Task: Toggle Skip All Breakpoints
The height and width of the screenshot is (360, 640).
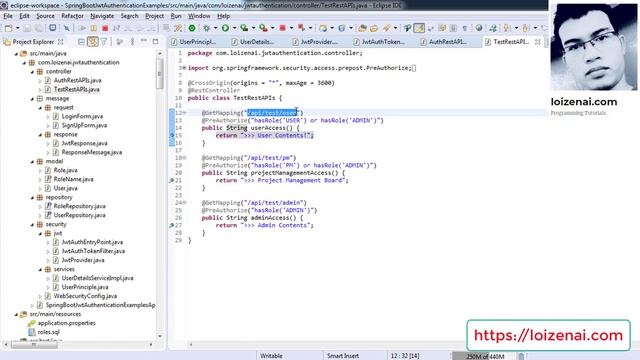Action: pos(67,28)
